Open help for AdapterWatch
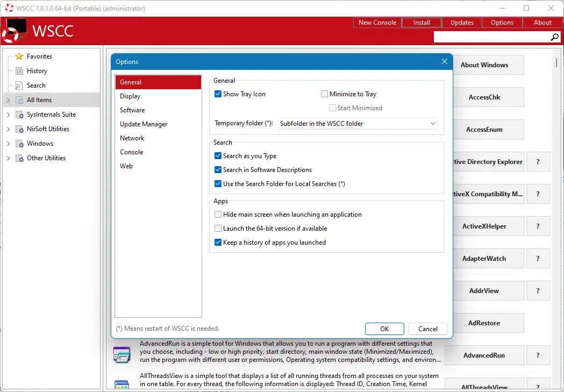 pyautogui.click(x=538, y=259)
